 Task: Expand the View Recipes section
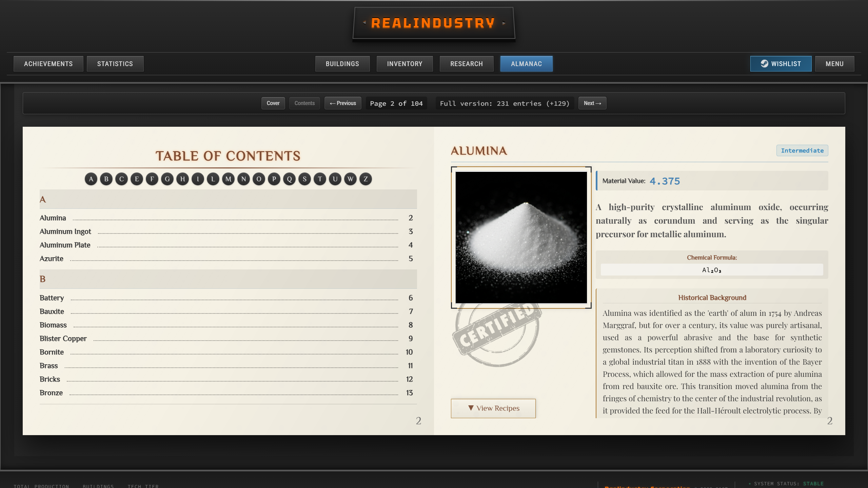(493, 408)
